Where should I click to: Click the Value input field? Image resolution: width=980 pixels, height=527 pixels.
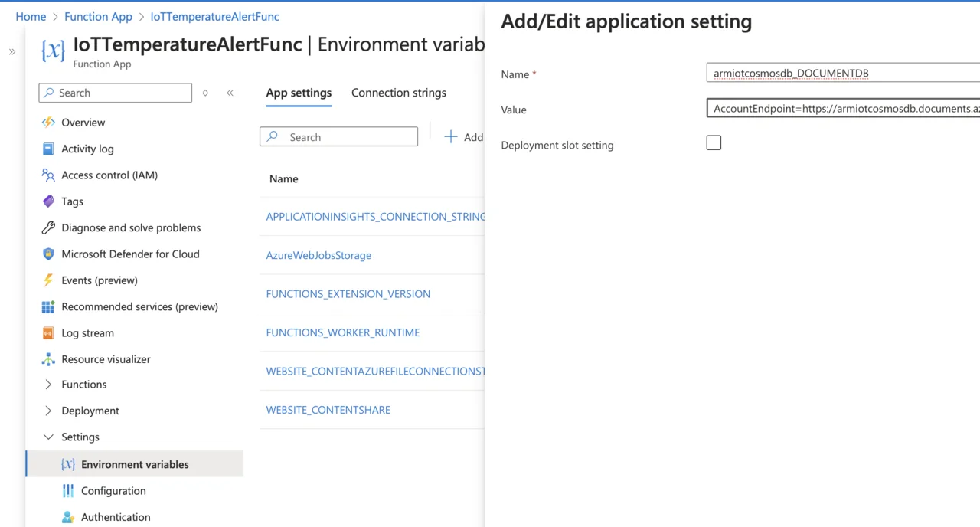coord(842,109)
